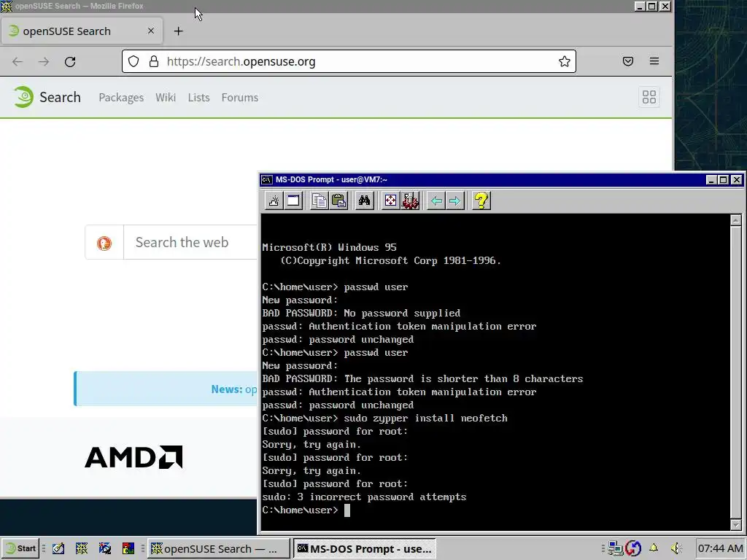Click 'BAD PASSWORD: No password supplied' text
This screenshot has height=560, width=747.
click(361, 313)
